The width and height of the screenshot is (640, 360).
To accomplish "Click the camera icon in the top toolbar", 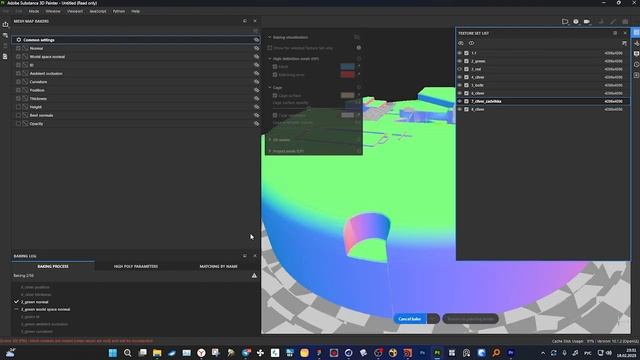I will tap(587, 21).
